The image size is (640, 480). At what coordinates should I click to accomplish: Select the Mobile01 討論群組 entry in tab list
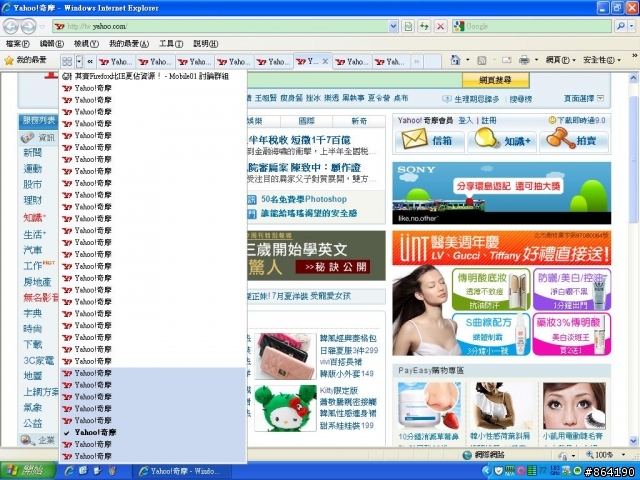pos(153,76)
